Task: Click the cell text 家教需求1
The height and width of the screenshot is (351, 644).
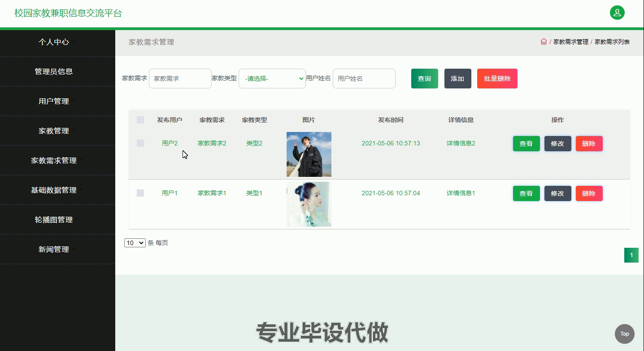Action: point(212,193)
